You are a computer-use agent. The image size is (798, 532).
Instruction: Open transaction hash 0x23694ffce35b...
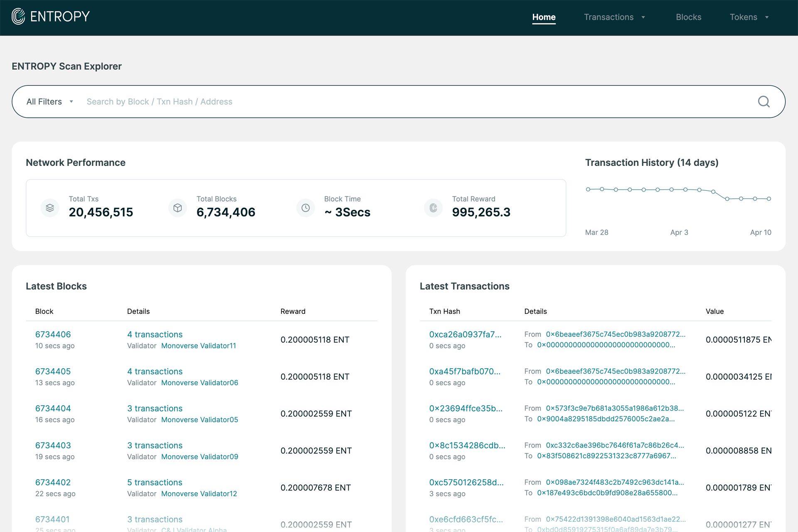(466, 408)
